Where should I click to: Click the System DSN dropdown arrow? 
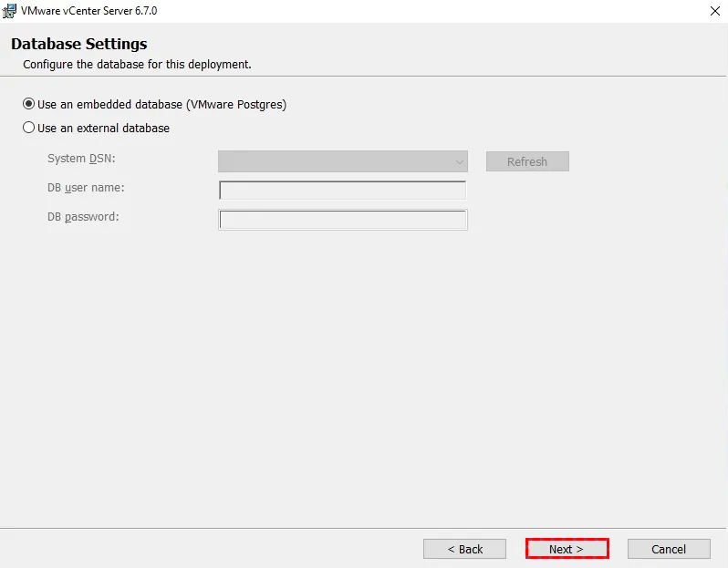pyautogui.click(x=459, y=161)
